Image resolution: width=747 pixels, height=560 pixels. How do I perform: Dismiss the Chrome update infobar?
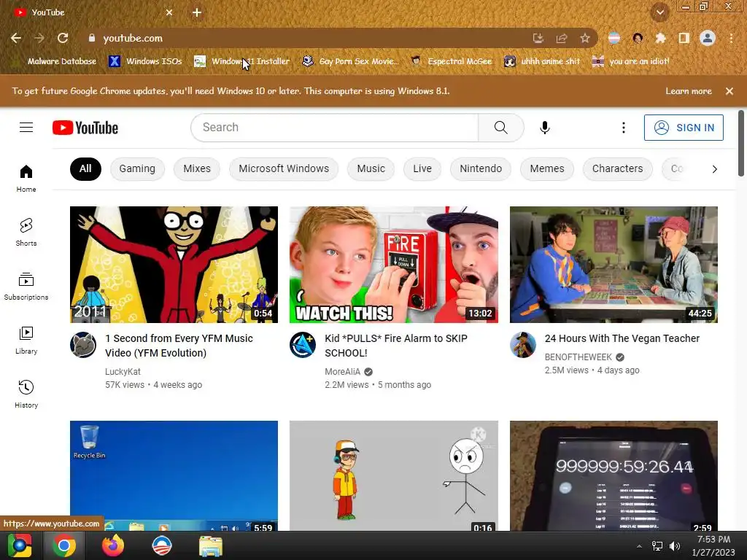click(x=729, y=91)
